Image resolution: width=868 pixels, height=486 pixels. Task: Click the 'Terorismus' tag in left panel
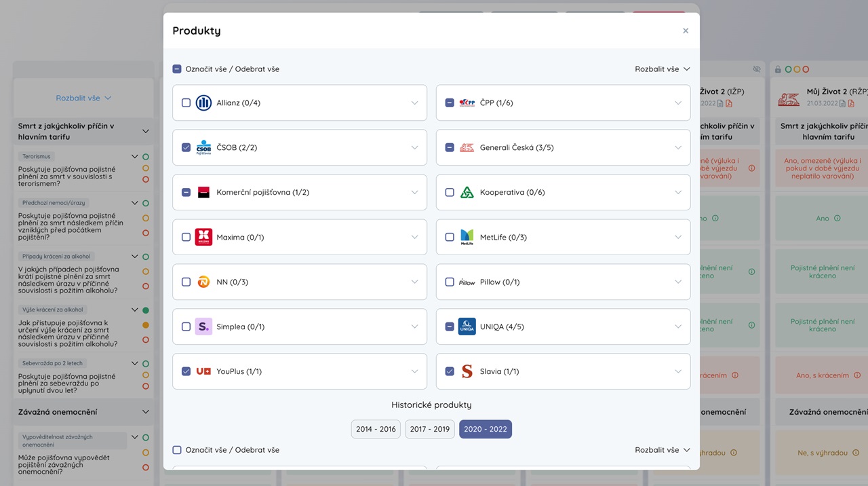point(37,156)
